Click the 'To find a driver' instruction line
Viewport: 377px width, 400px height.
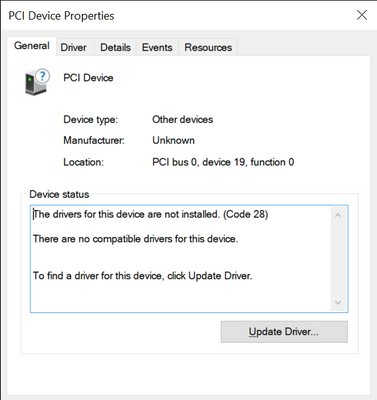coord(142,276)
